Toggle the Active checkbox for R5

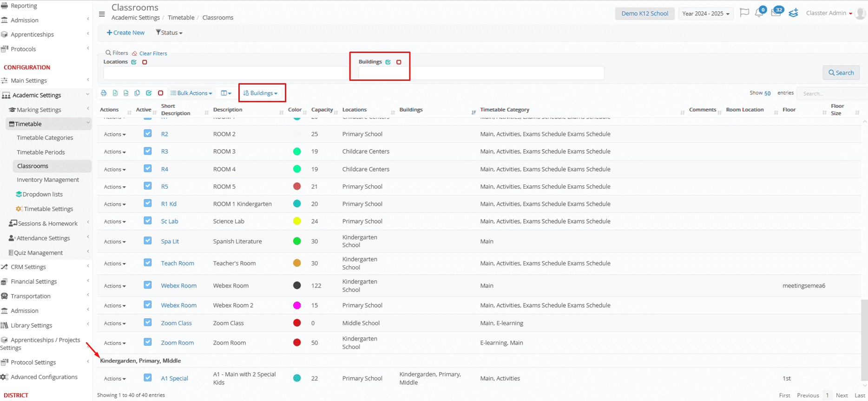click(148, 186)
